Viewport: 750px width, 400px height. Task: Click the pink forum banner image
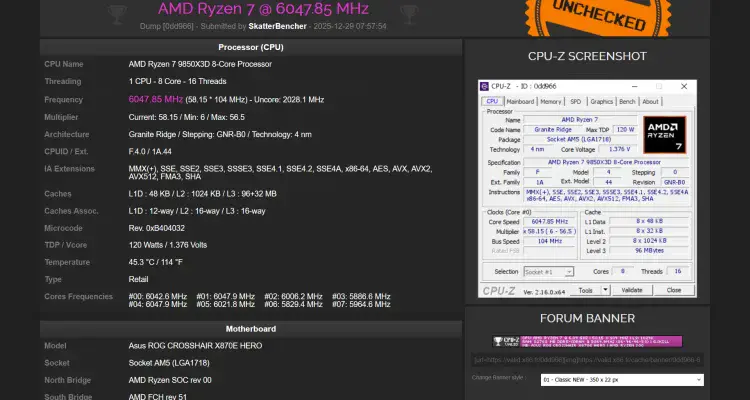(x=587, y=341)
